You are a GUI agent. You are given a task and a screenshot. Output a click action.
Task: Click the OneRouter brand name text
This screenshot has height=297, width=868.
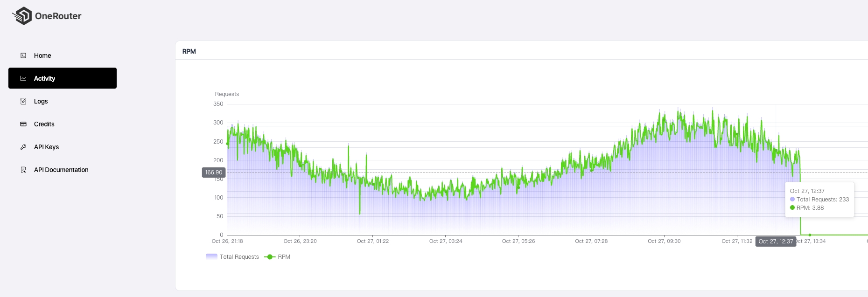tap(58, 16)
